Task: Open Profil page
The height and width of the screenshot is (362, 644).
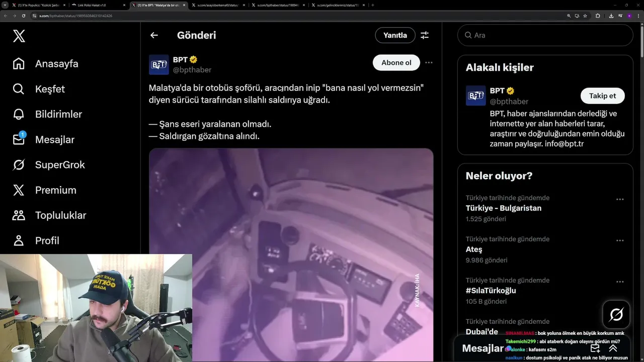Action: coord(35,240)
